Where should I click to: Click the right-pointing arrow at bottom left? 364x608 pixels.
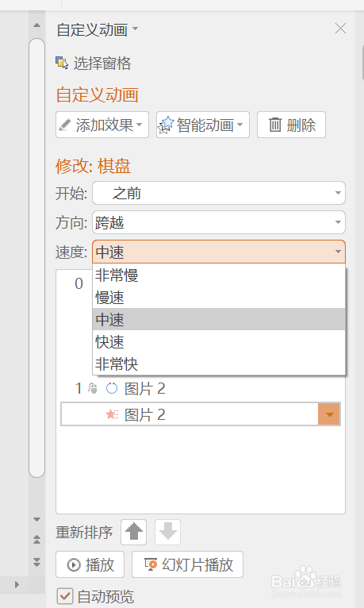[x=17, y=584]
